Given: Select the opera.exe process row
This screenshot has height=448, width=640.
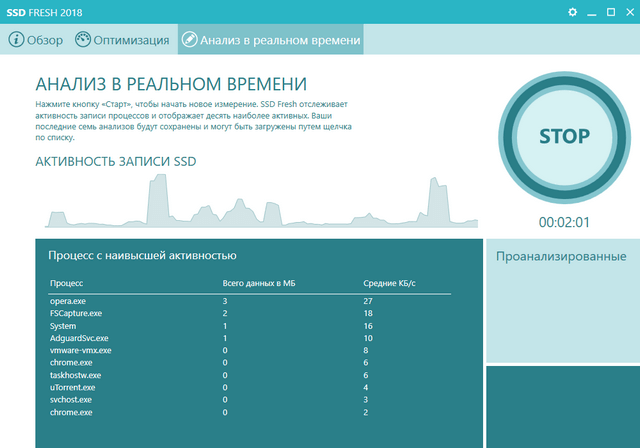Looking at the screenshot, I should (249, 301).
